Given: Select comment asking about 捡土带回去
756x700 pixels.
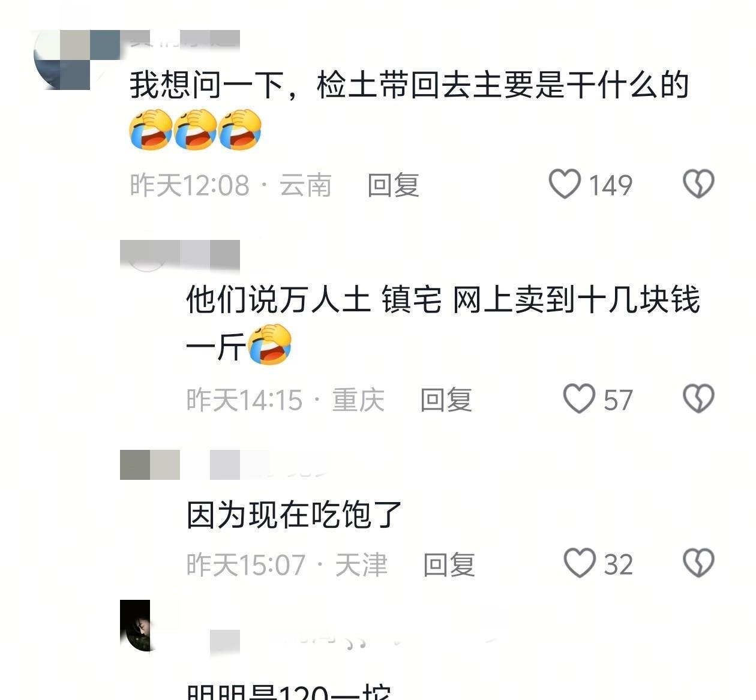Looking at the screenshot, I should (x=409, y=85).
